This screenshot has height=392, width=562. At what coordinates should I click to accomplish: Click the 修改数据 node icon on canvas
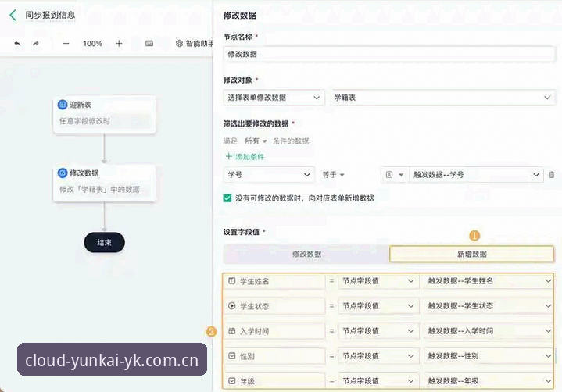coord(63,173)
